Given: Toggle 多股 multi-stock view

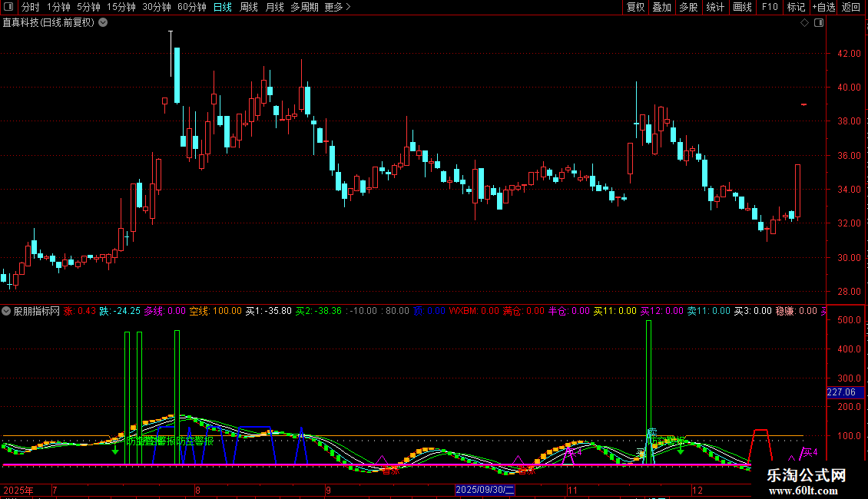Looking at the screenshot, I should pos(688,7).
